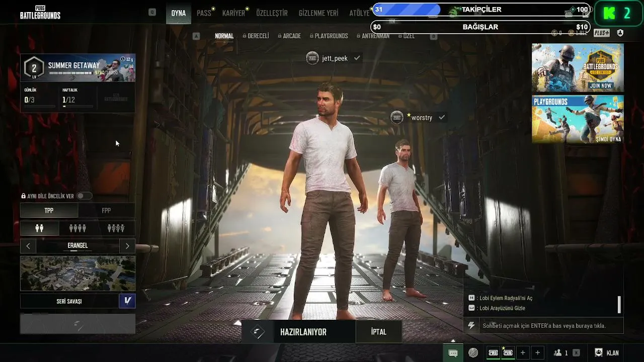Click the level 2 hexagon badge
This screenshot has width=644, height=362.
(34, 68)
